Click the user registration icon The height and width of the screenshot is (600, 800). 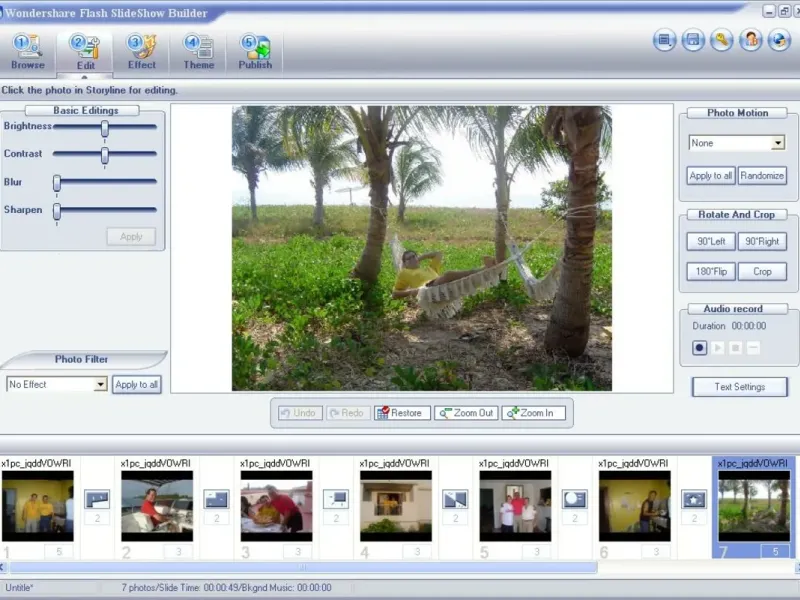[751, 40]
